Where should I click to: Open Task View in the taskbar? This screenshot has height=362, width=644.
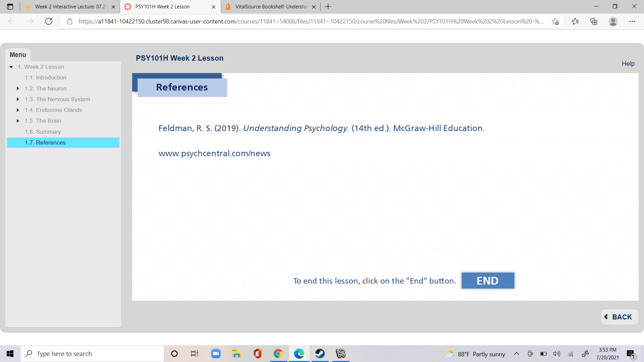point(195,354)
